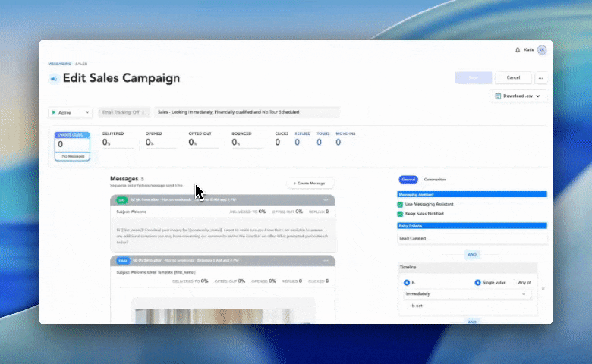592x364 pixels.
Task: Select the 'Is' radio option under Timeline
Action: pos(407,283)
